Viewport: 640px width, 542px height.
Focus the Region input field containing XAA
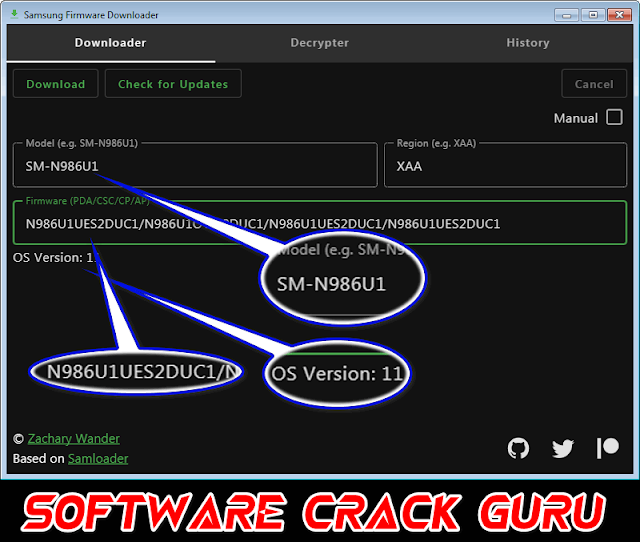(505, 165)
